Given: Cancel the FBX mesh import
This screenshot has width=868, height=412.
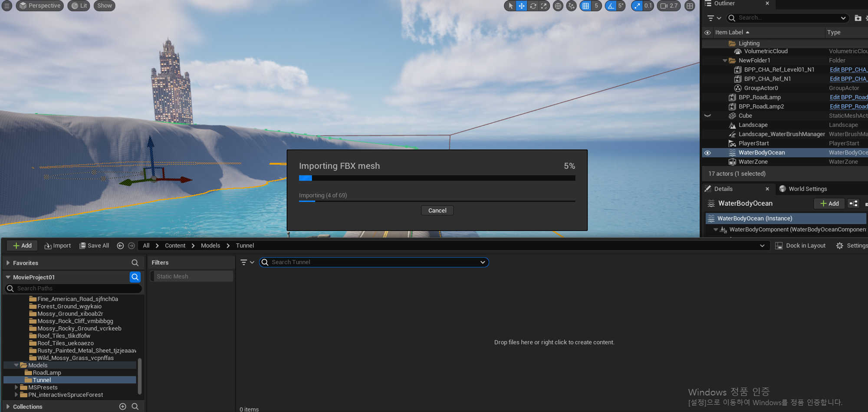Looking at the screenshot, I should pos(437,210).
